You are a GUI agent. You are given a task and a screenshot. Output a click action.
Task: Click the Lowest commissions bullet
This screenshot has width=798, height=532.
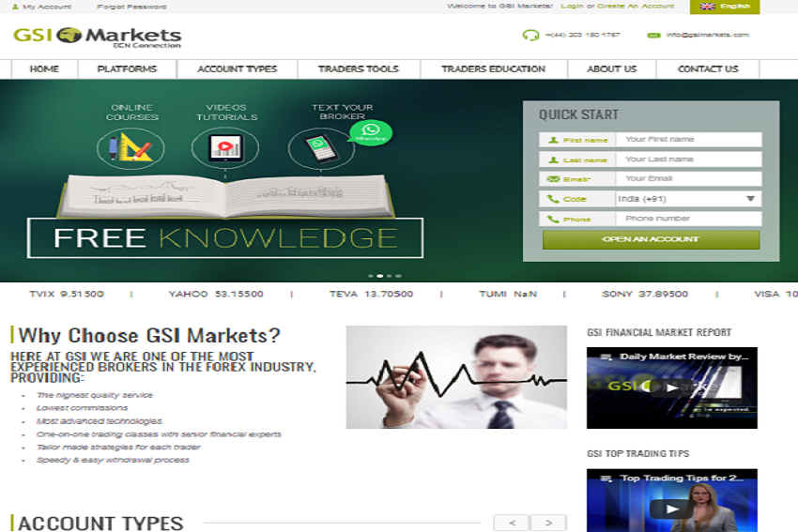(x=82, y=408)
